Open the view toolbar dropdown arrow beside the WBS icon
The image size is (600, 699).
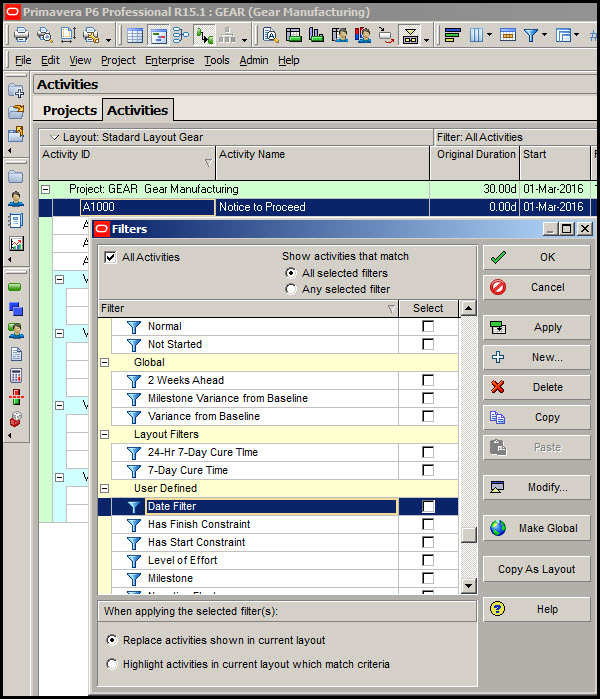244,40
